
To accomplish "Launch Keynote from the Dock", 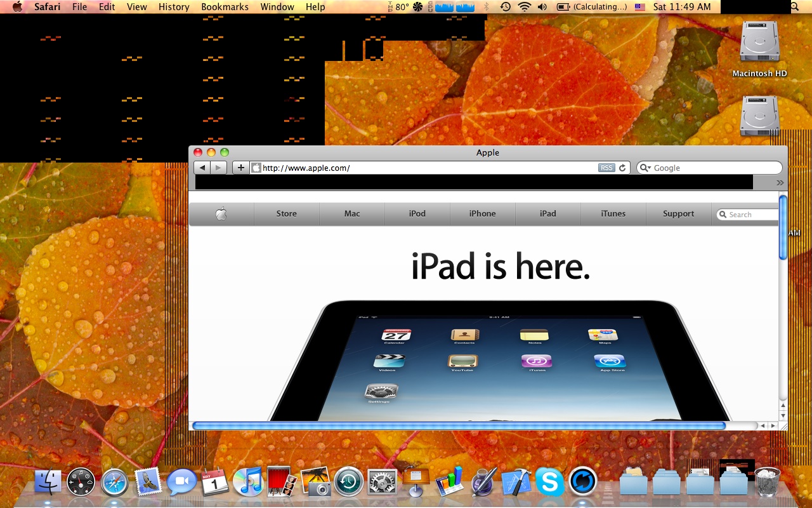I will [416, 483].
